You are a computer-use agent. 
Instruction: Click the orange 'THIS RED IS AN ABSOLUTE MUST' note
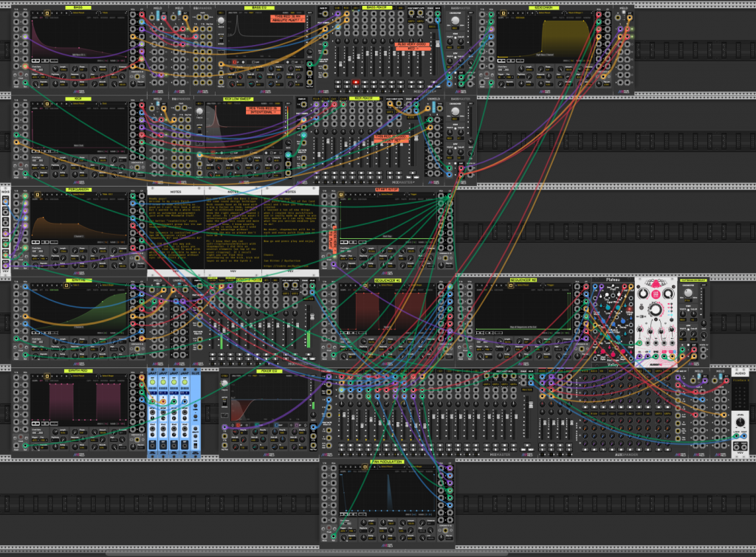pyautogui.click(x=288, y=18)
